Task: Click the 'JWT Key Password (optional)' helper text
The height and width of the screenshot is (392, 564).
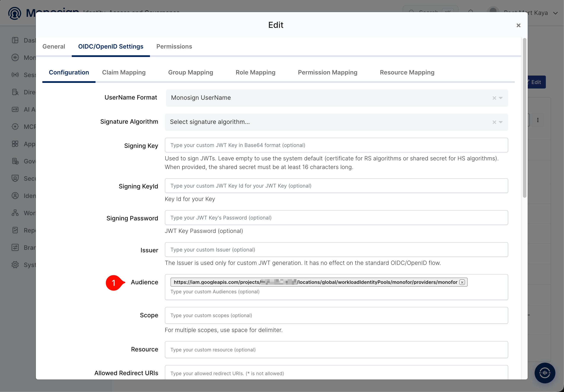Action: coord(204,231)
